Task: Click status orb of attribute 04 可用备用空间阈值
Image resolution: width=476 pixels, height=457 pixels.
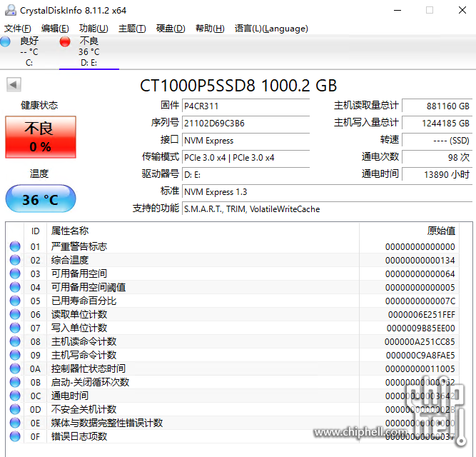Action: tap(15, 287)
